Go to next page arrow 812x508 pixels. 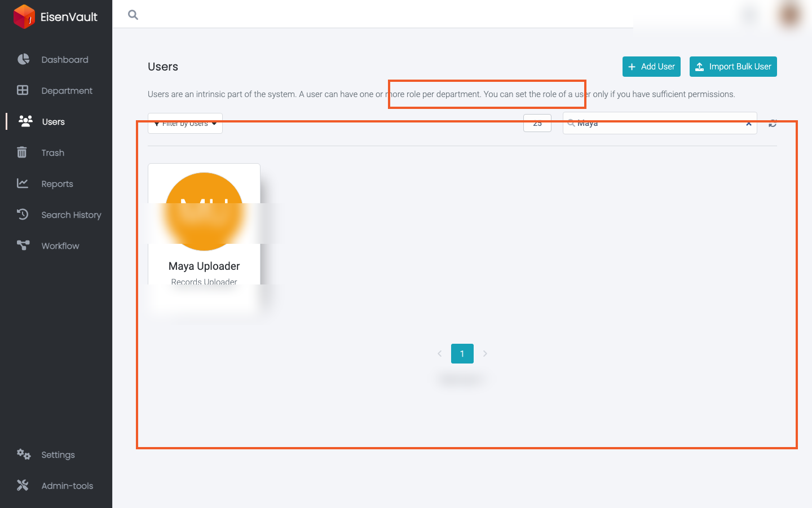click(485, 353)
